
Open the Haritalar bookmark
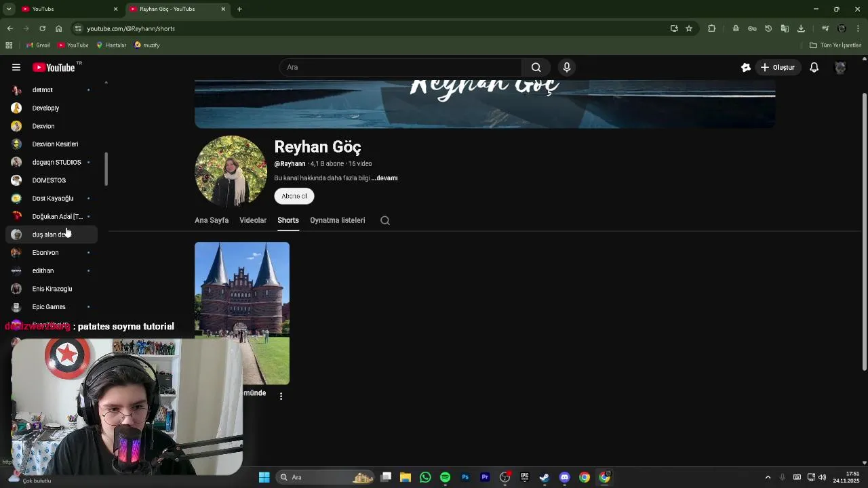tap(111, 45)
